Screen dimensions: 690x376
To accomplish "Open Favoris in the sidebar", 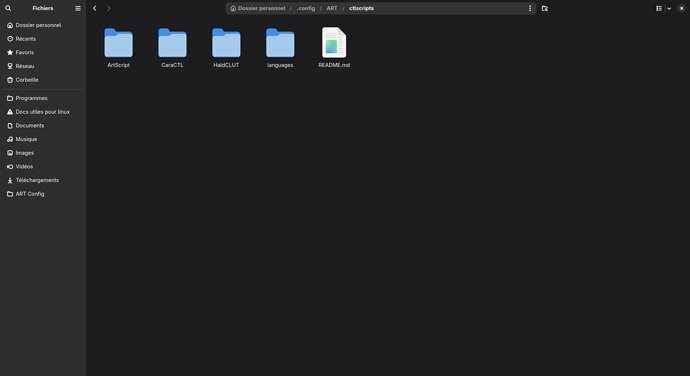I will [43, 52].
